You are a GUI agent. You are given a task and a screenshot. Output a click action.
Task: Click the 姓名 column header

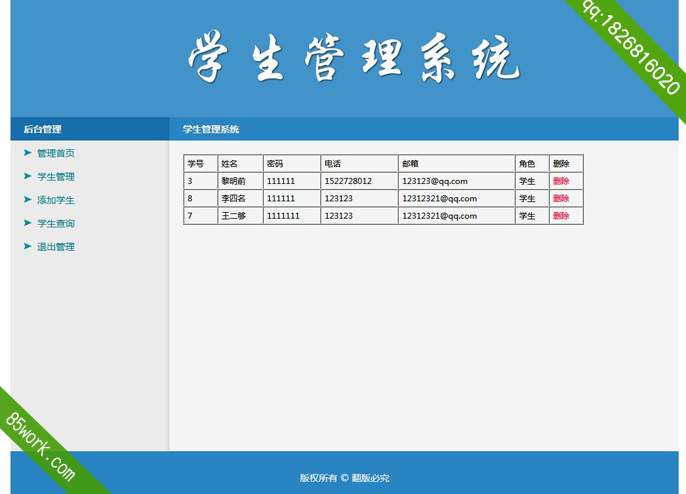[229, 164]
